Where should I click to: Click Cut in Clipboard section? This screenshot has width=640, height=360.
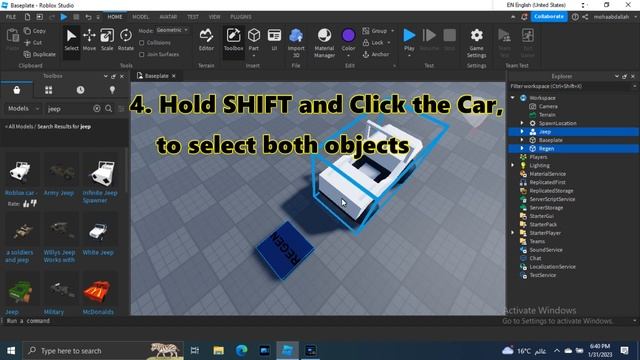(x=33, y=42)
